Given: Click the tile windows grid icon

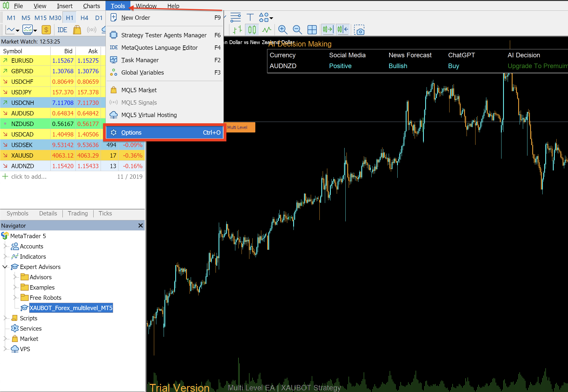Looking at the screenshot, I should [x=312, y=29].
